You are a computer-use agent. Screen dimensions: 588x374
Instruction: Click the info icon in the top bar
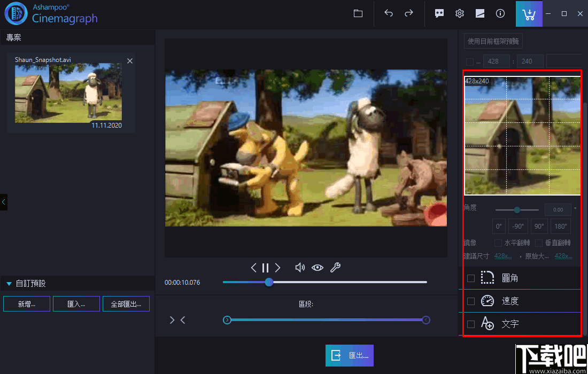(x=500, y=14)
